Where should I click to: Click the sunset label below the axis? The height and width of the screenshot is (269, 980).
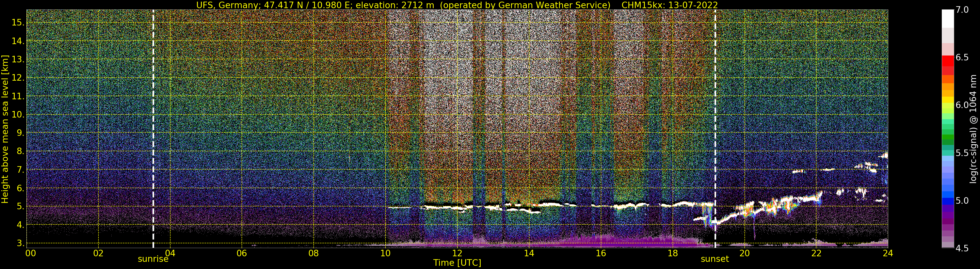point(715,259)
